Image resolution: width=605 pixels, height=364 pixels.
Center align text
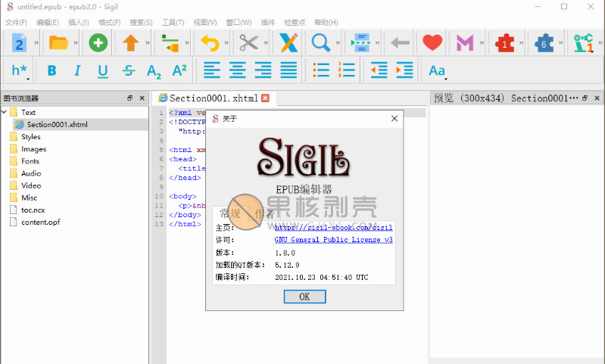coord(237,70)
